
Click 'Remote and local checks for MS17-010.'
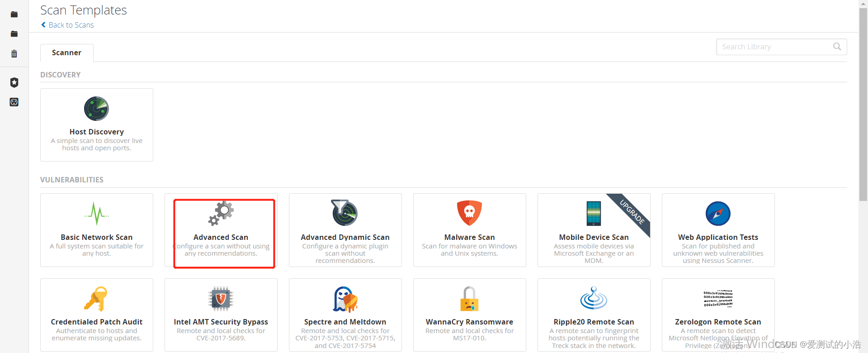click(x=469, y=334)
